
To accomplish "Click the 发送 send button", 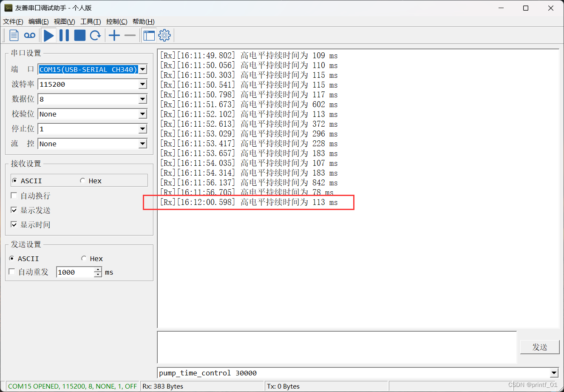I will tap(540, 347).
